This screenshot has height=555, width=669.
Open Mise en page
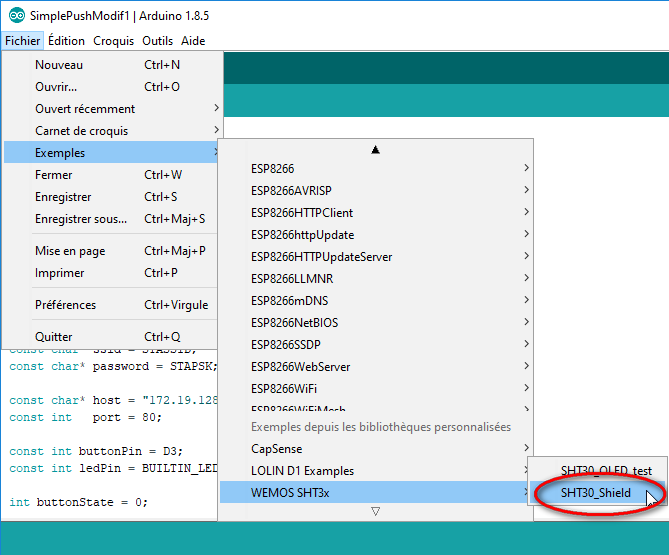pos(111,251)
